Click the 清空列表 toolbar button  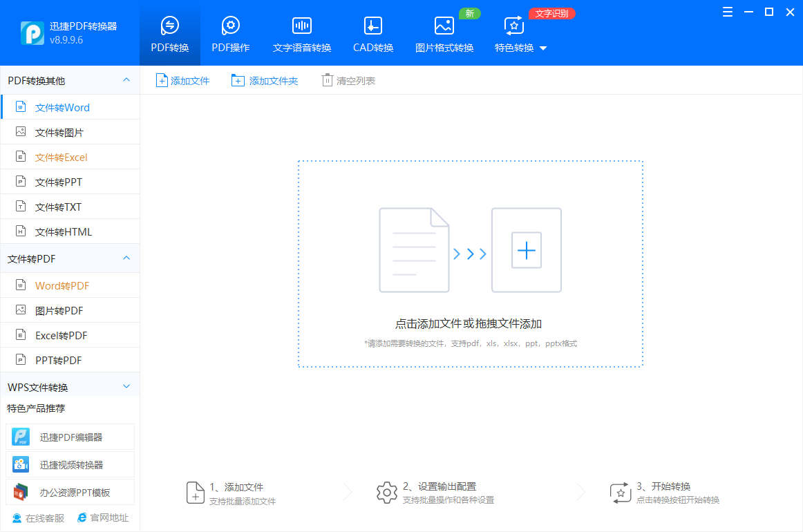(x=348, y=79)
